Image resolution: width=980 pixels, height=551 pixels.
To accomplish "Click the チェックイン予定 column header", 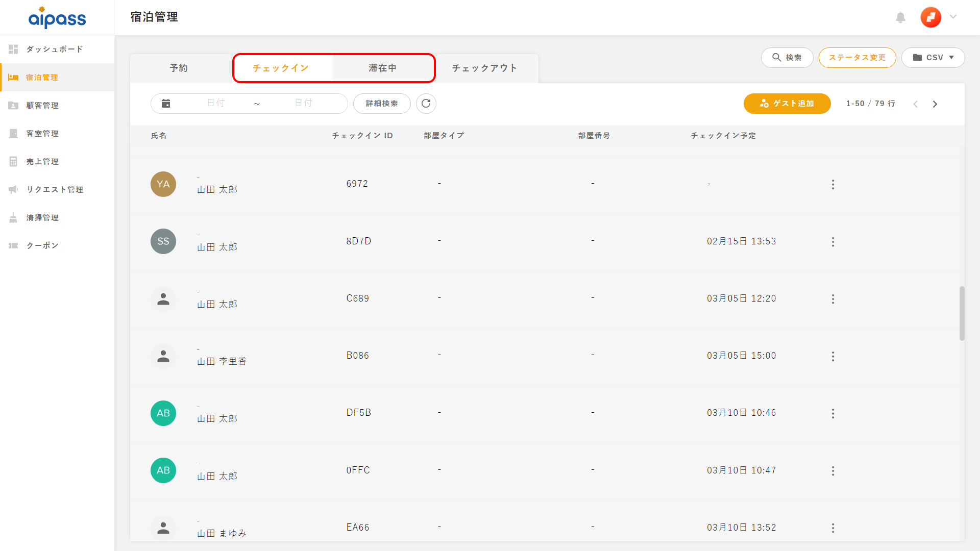I will coord(724,136).
